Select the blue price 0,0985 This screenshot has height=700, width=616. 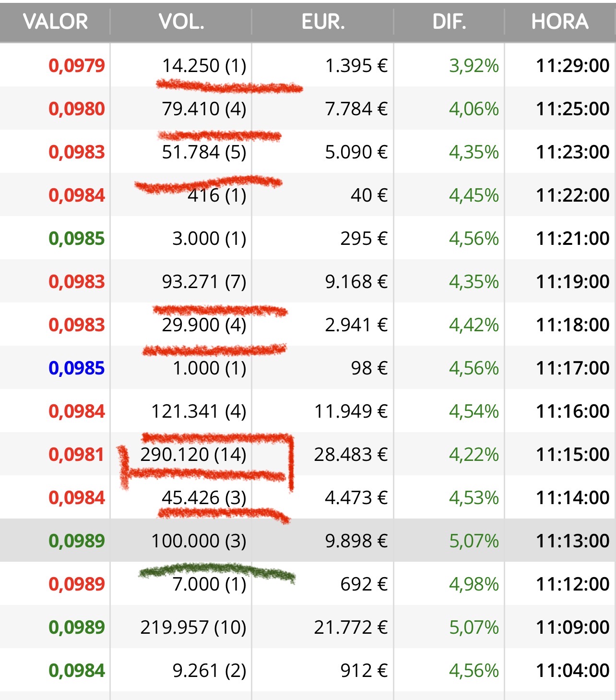pyautogui.click(x=77, y=368)
